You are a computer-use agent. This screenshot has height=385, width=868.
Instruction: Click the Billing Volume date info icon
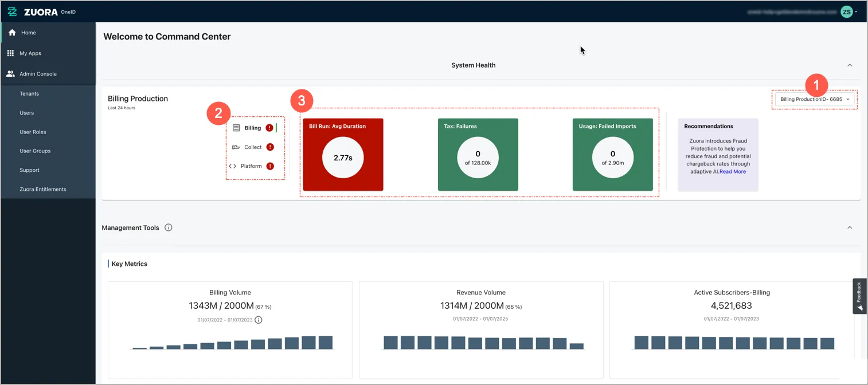point(259,320)
